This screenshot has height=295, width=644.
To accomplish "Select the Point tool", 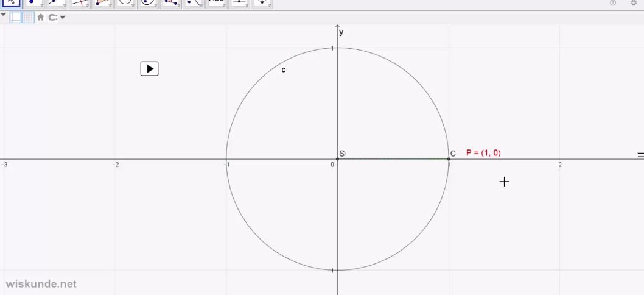I will click(x=34, y=3).
